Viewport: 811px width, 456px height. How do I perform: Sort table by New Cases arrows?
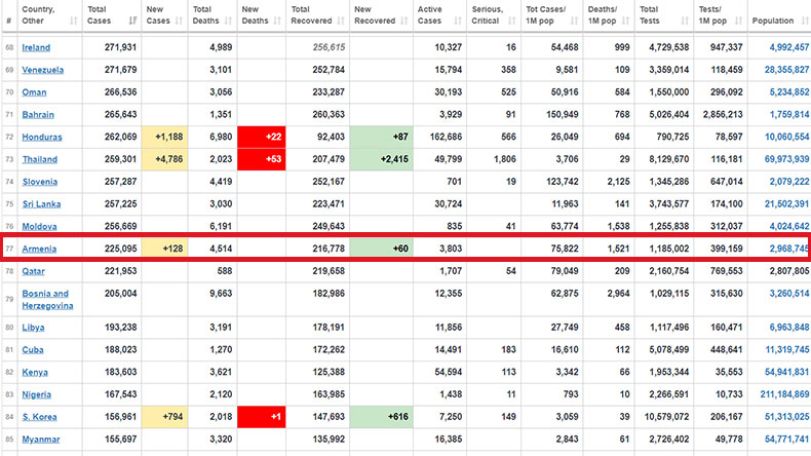(179, 21)
